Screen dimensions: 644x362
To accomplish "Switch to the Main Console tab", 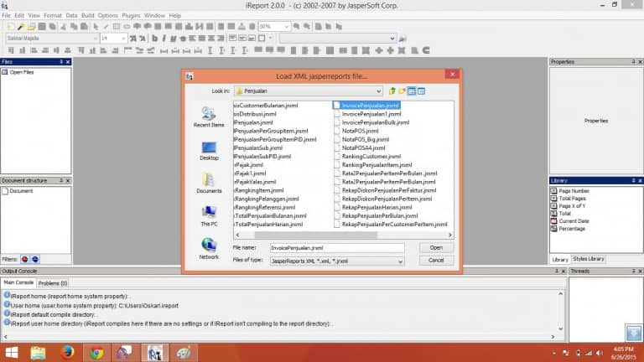I will (18, 282).
